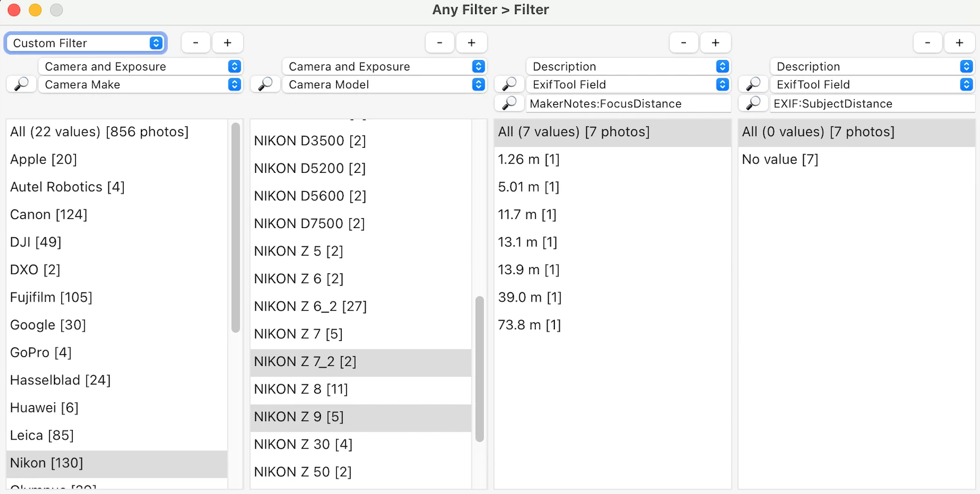Screen dimensions: 980x494
Task: Click the magnifier next to third column ExifTool Field
Action: 509,84
